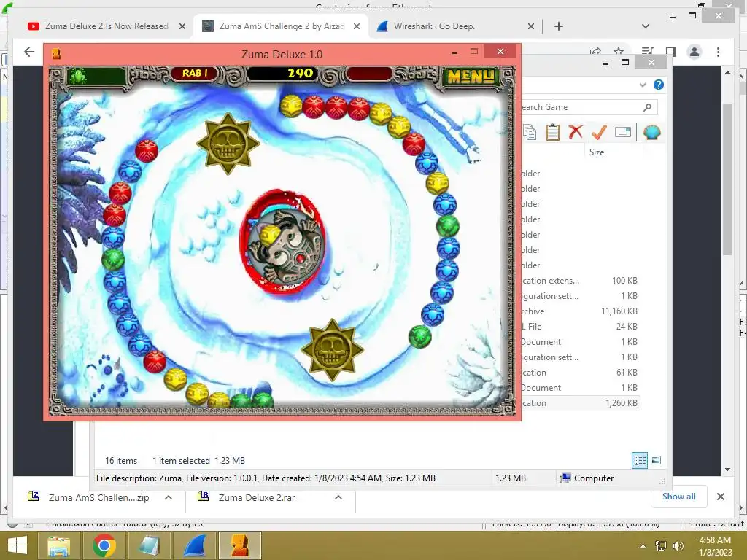The height and width of the screenshot is (560, 747).
Task: Click the orange checkmark Properties icon
Action: pyautogui.click(x=599, y=131)
